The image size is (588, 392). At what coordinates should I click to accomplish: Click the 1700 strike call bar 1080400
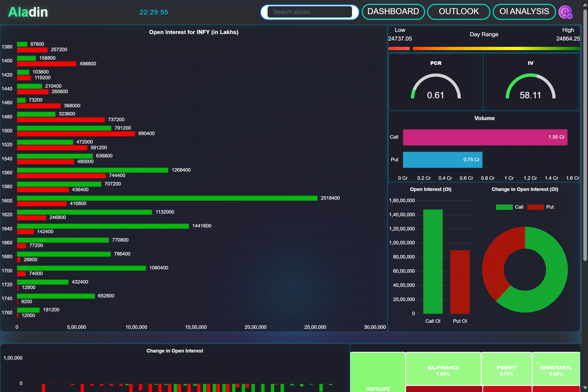(81, 268)
